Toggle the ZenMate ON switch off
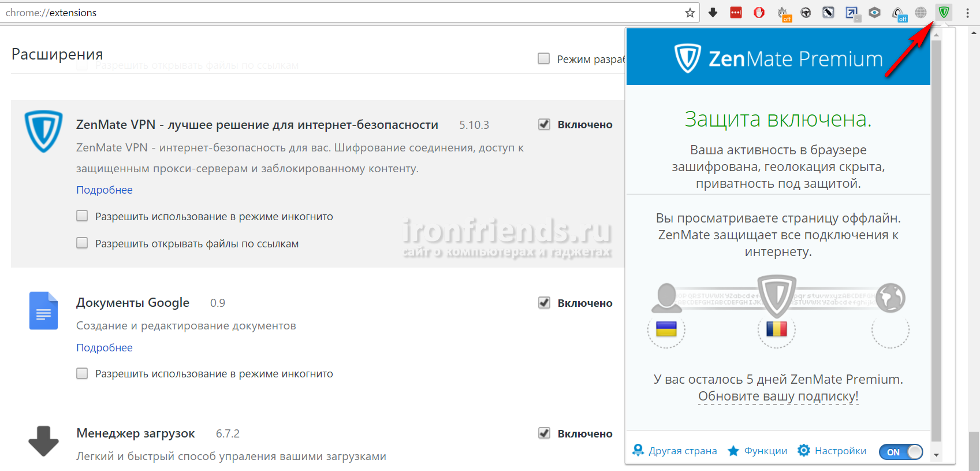 (901, 452)
